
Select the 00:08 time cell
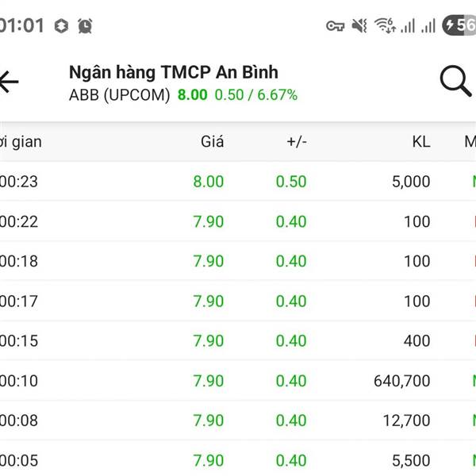tap(19, 420)
